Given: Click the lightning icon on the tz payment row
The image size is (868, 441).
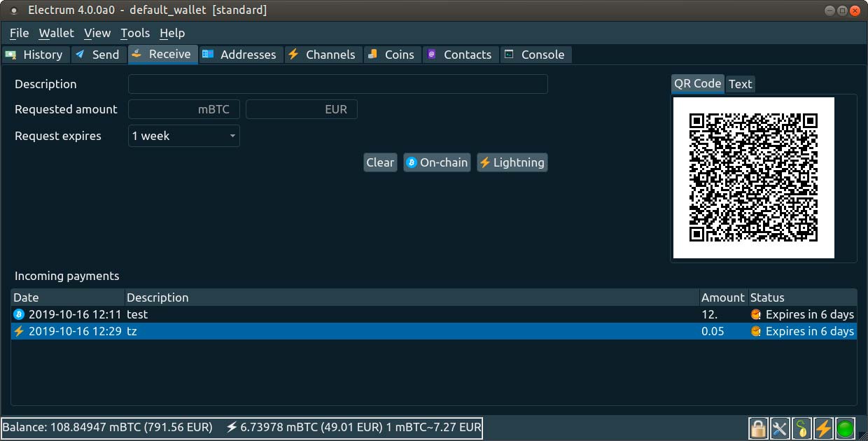Looking at the screenshot, I should [x=18, y=331].
